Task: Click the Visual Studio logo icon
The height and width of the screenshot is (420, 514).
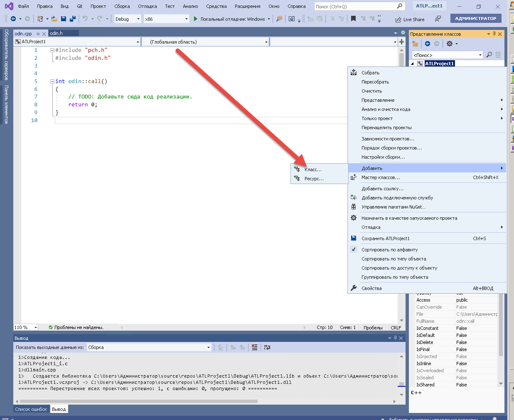Action: pos(9,6)
